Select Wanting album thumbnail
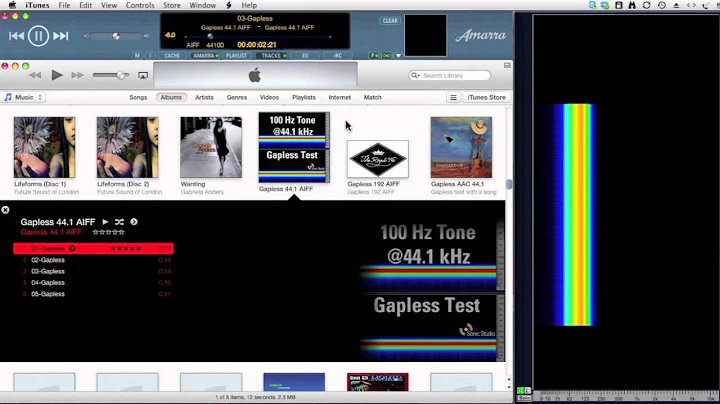This screenshot has width=720, height=404. pyautogui.click(x=211, y=147)
